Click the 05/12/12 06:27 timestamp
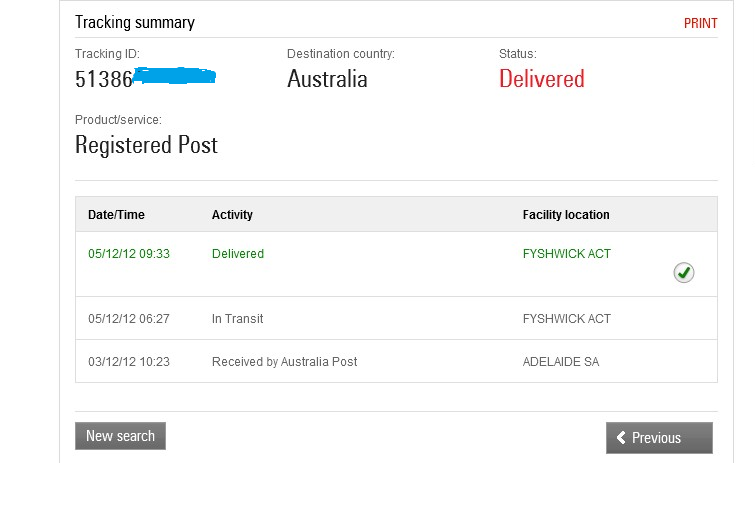Screen dimensions: 755x516 click(129, 319)
